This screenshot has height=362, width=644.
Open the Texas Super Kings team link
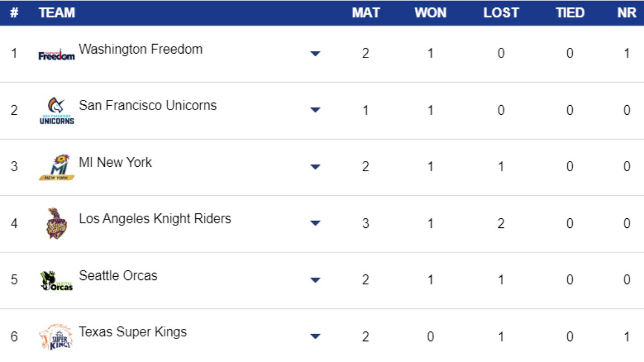pos(133,332)
